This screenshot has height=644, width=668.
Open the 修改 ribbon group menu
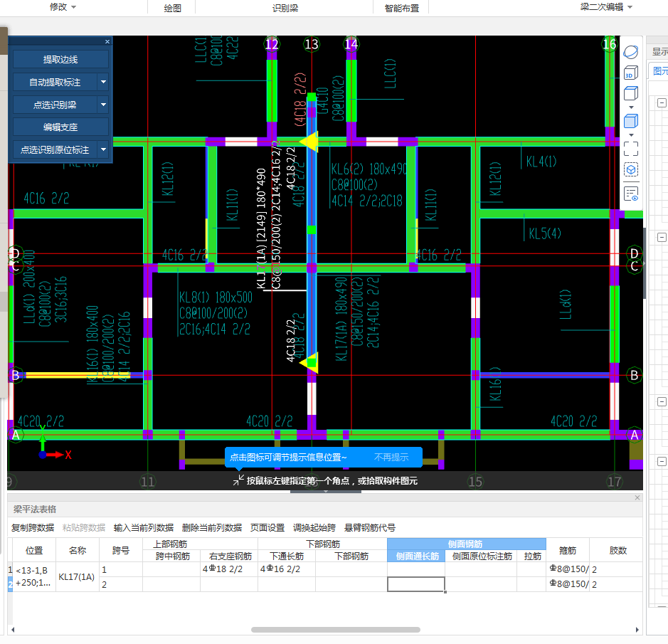point(63,7)
